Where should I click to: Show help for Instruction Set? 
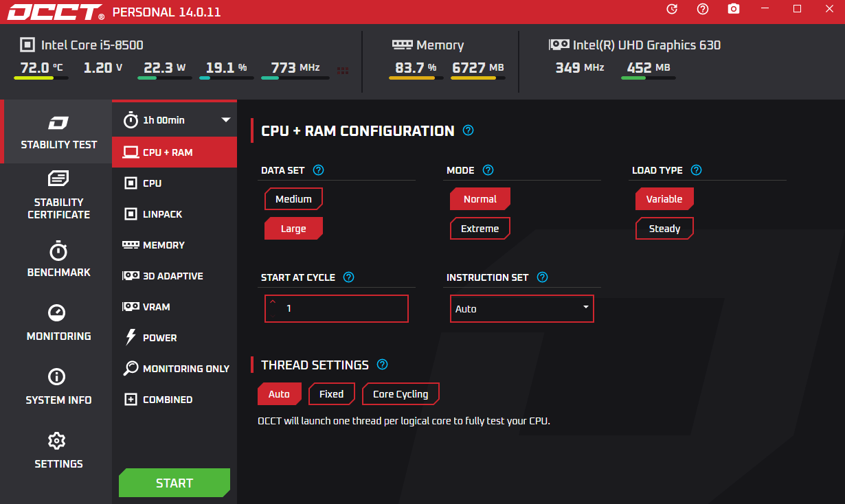(x=542, y=277)
